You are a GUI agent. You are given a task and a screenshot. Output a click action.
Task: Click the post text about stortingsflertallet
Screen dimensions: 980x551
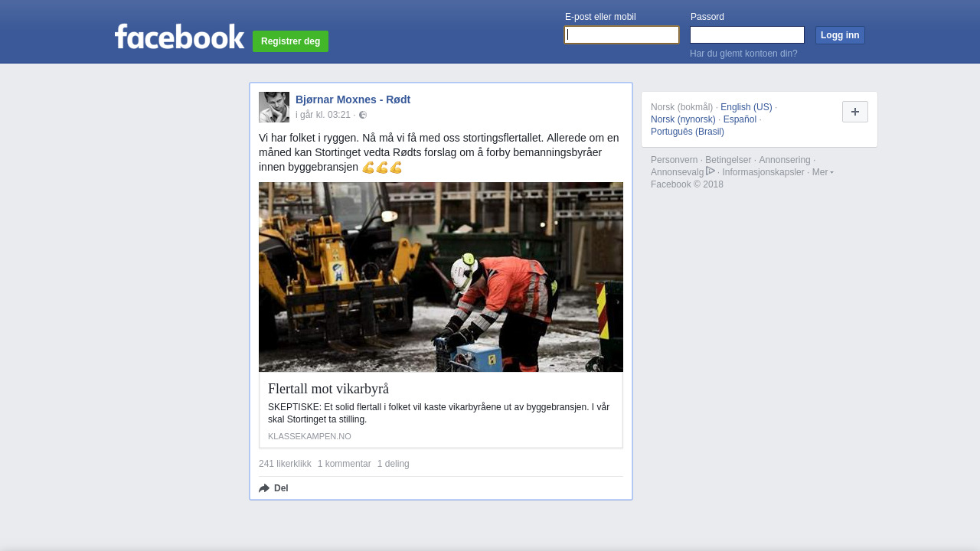439,152
